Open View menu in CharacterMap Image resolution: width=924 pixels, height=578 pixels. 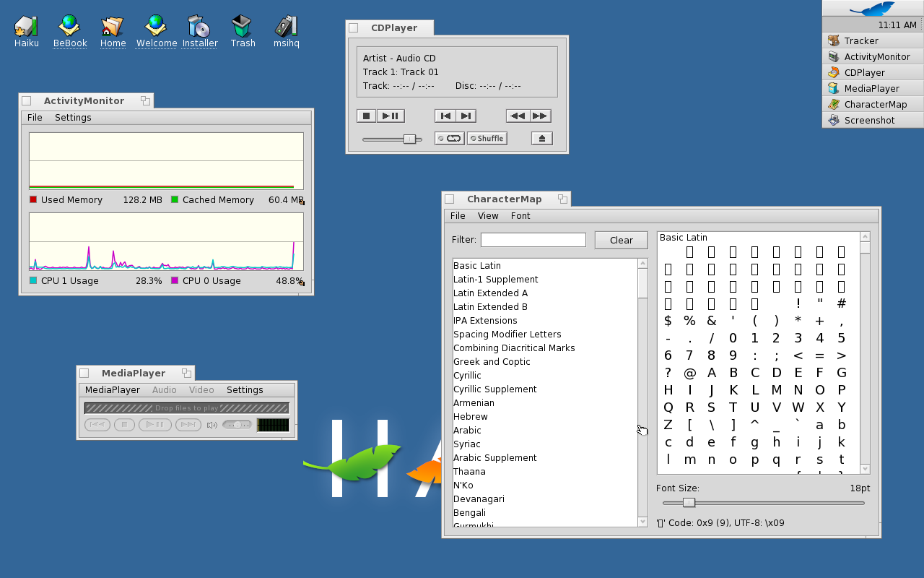(x=488, y=215)
